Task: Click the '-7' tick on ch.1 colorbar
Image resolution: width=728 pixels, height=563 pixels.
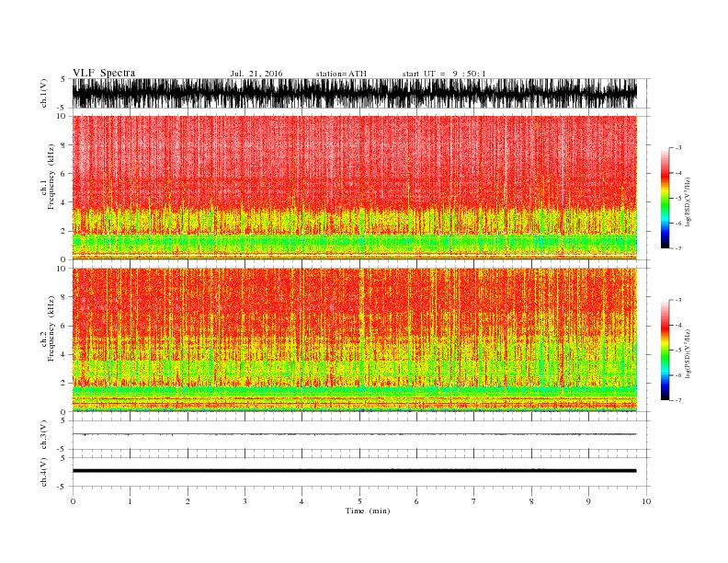Action: coord(678,248)
